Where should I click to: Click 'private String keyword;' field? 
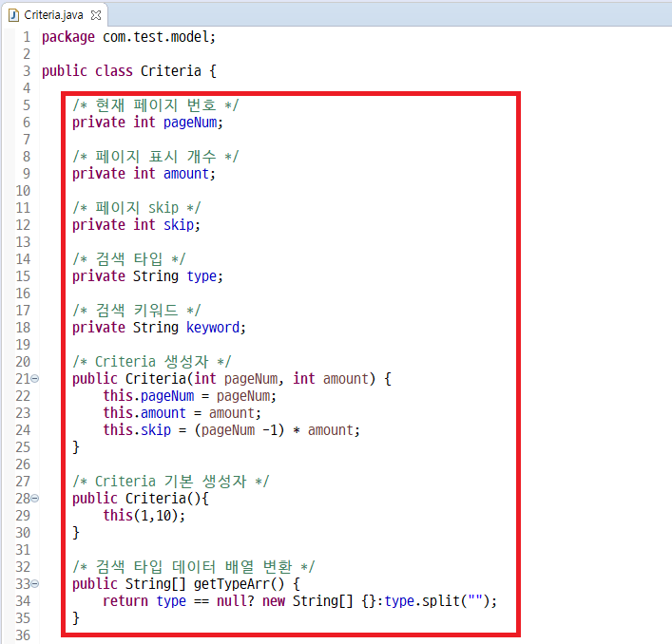(159, 328)
